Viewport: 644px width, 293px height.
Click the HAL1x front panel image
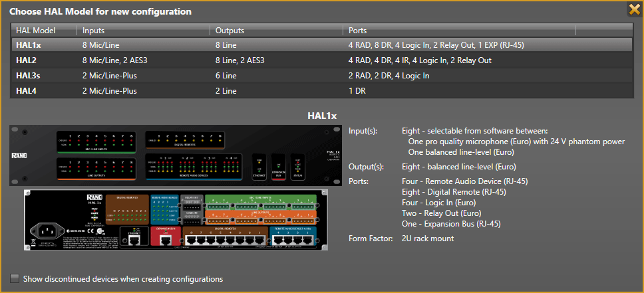coord(176,155)
